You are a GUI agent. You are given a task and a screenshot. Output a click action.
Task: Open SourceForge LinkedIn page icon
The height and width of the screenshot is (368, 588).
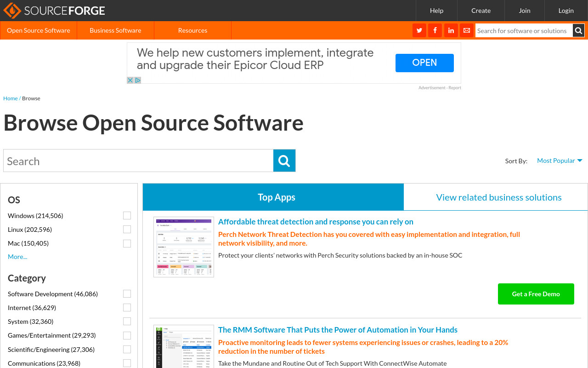pos(451,30)
